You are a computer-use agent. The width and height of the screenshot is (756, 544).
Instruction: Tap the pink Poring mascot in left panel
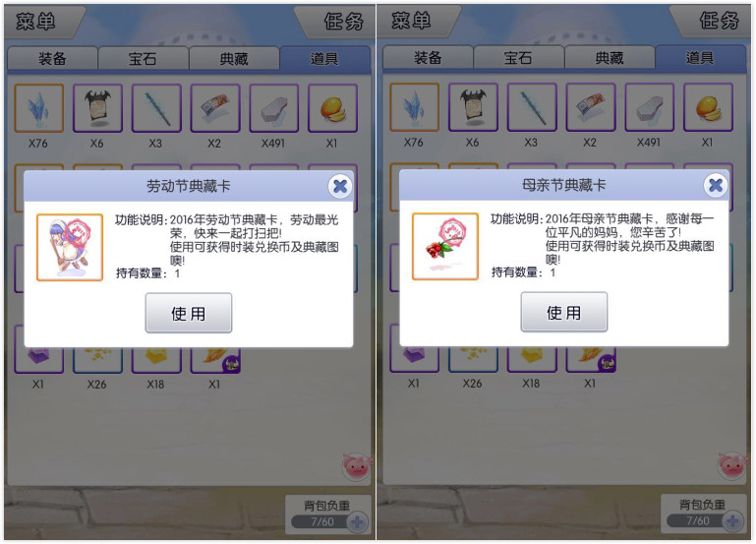[x=357, y=466]
